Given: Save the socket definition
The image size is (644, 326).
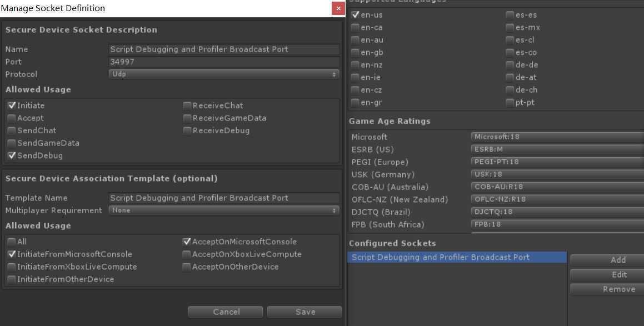Looking at the screenshot, I should pos(304,312).
